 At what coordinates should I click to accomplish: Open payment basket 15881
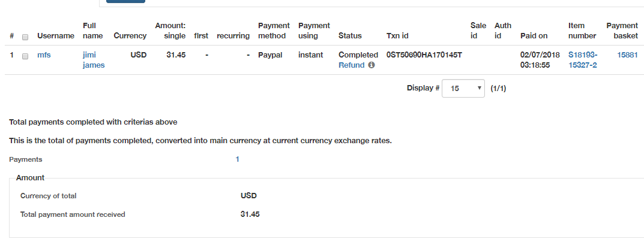(x=627, y=55)
